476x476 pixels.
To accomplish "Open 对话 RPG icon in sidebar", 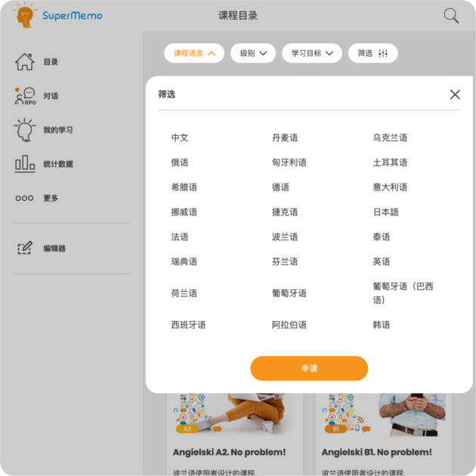I will (x=25, y=96).
